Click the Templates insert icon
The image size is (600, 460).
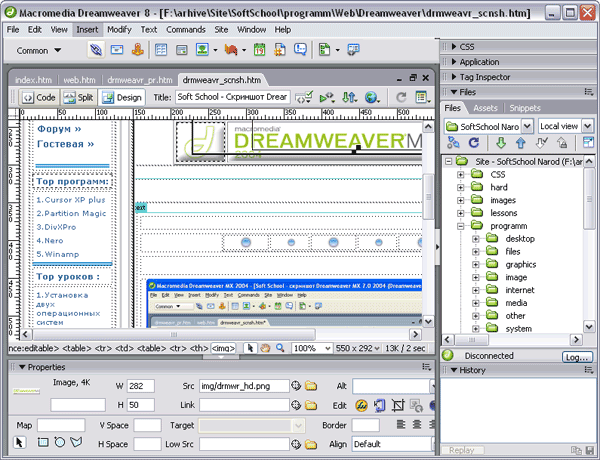coord(324,50)
